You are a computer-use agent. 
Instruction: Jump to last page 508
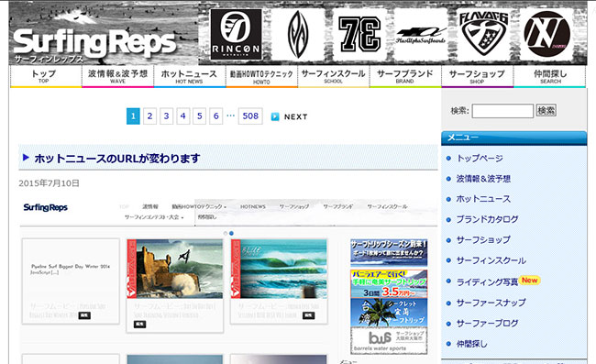pyautogui.click(x=250, y=116)
